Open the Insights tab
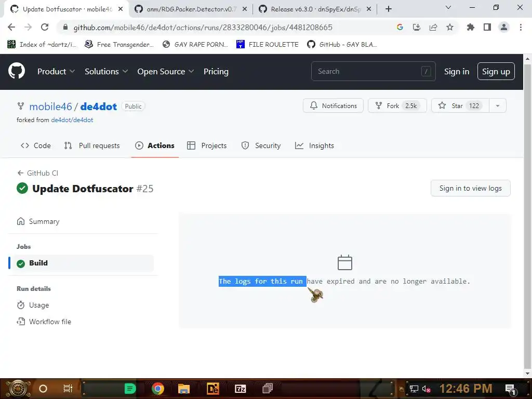The height and width of the screenshot is (399, 532). (314, 145)
